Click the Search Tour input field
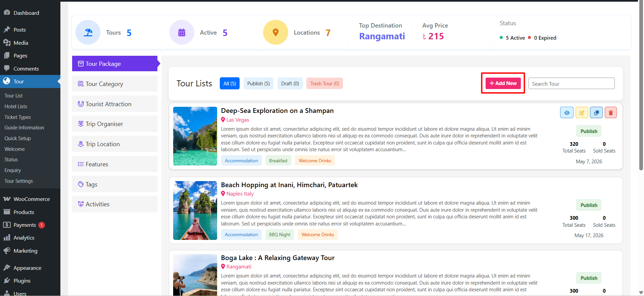The image size is (644, 296). (x=571, y=84)
